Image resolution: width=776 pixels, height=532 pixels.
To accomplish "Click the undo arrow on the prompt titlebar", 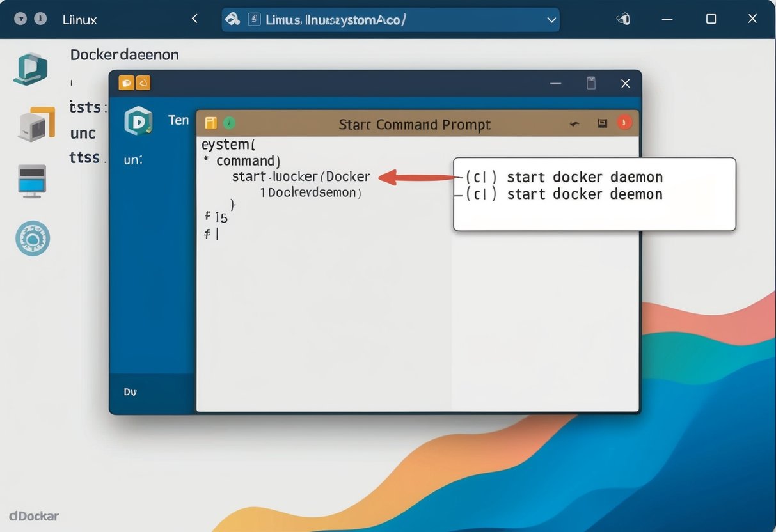I will [574, 122].
